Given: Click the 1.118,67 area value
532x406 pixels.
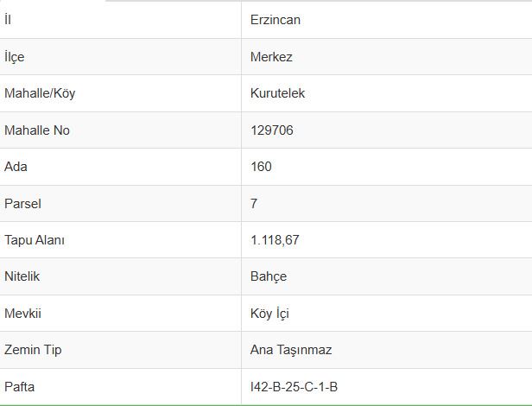Looking at the screenshot, I should pos(274,240).
